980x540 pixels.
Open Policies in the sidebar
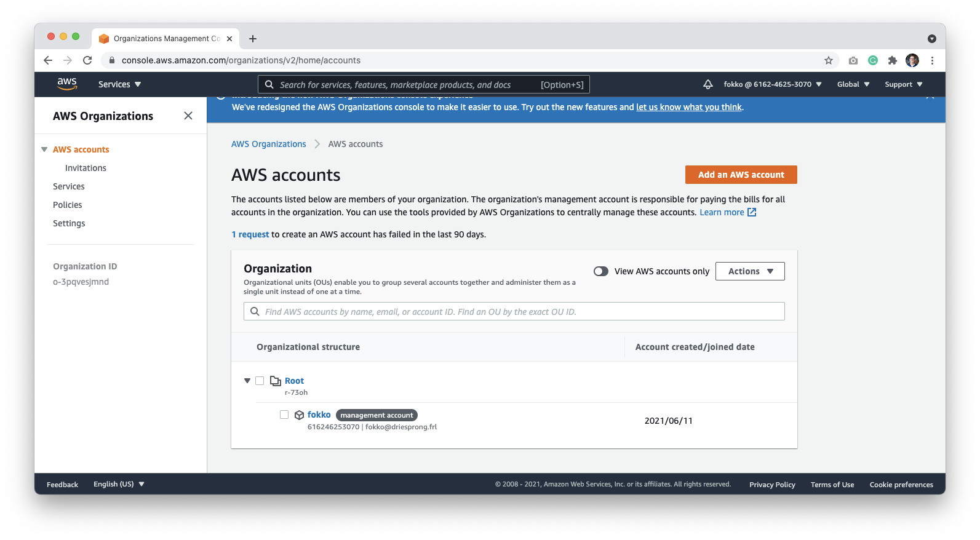click(x=68, y=205)
